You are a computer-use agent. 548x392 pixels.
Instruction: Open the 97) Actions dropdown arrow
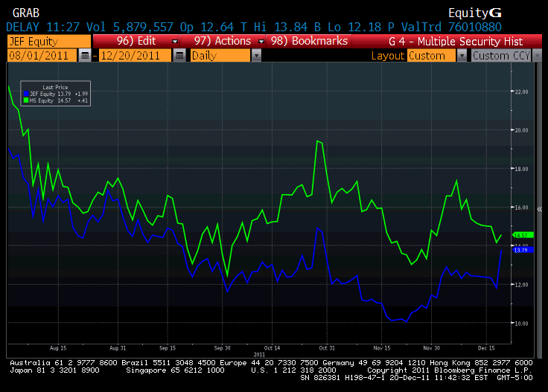(261, 41)
